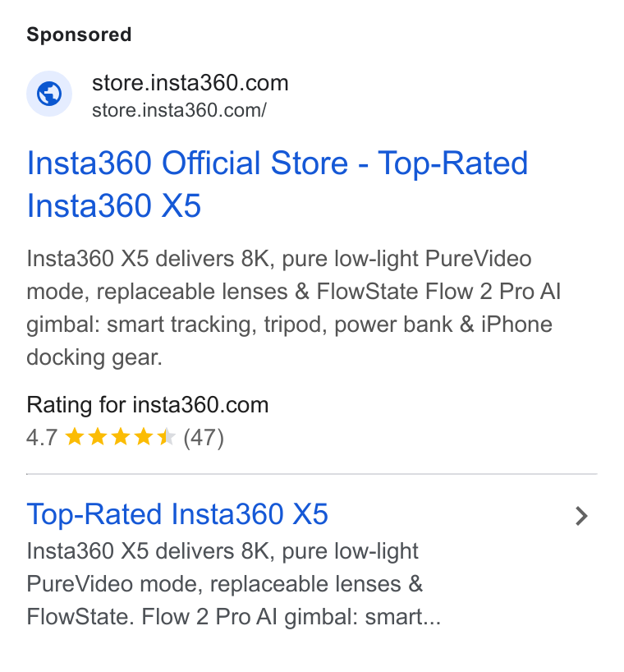Click the store.insta360.com/ URL line
The image size is (624, 672).
click(x=179, y=110)
